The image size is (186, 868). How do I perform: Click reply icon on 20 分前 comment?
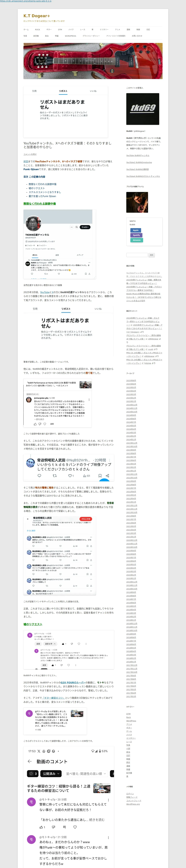click(x=64, y=827)
